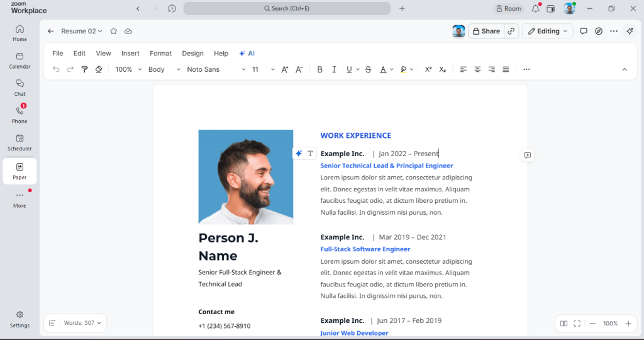Open the comments panel icon

583,31
